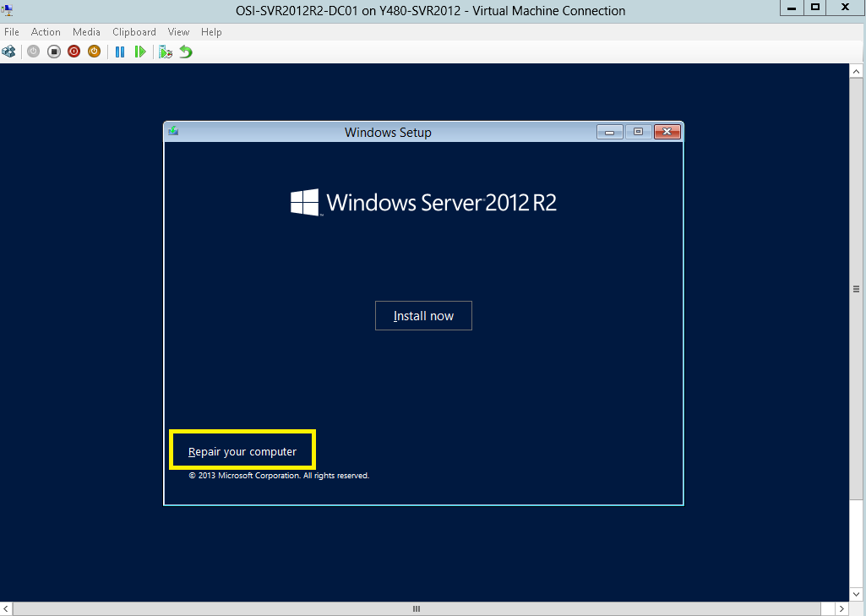This screenshot has width=866, height=616.
Task: Maximize the Windows Setup dialog
Action: [x=639, y=132]
